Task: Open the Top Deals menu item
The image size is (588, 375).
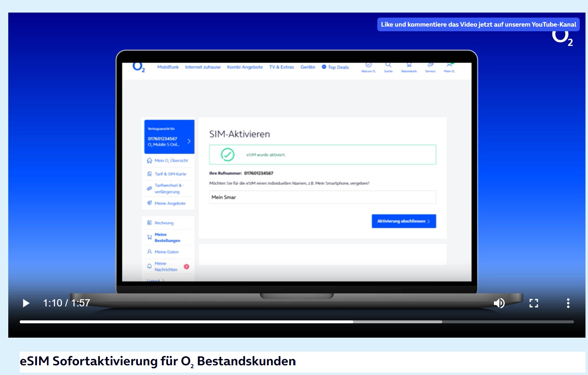Action: (x=335, y=67)
